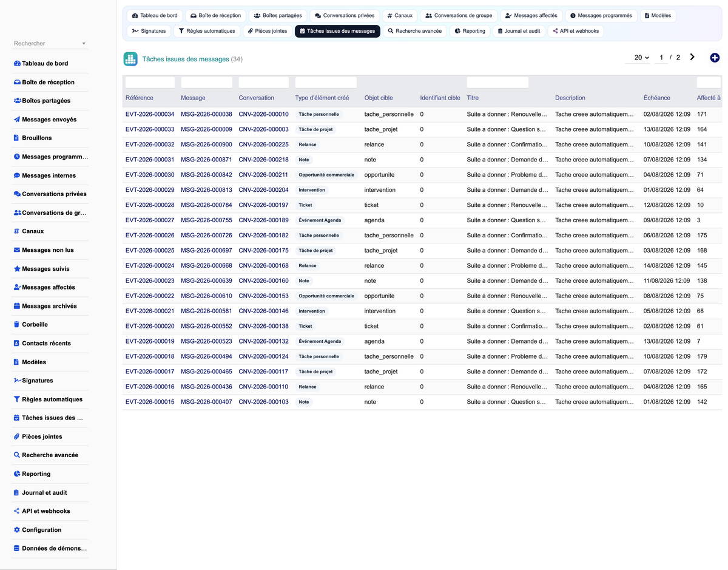This screenshot has width=728, height=570.
Task: Click the Boîte de réception sidebar icon
Action: (17, 82)
